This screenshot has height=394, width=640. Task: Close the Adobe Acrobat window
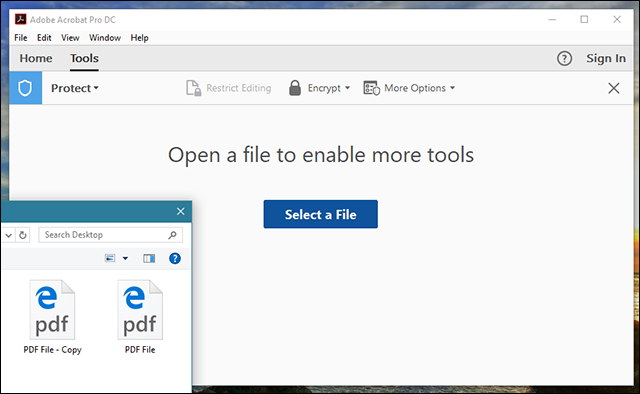click(x=617, y=20)
